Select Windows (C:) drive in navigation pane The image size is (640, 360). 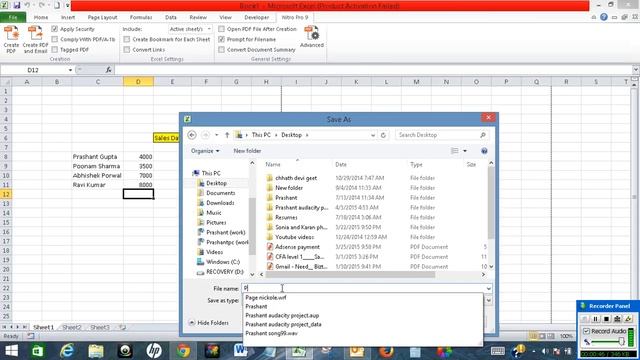[223, 262]
